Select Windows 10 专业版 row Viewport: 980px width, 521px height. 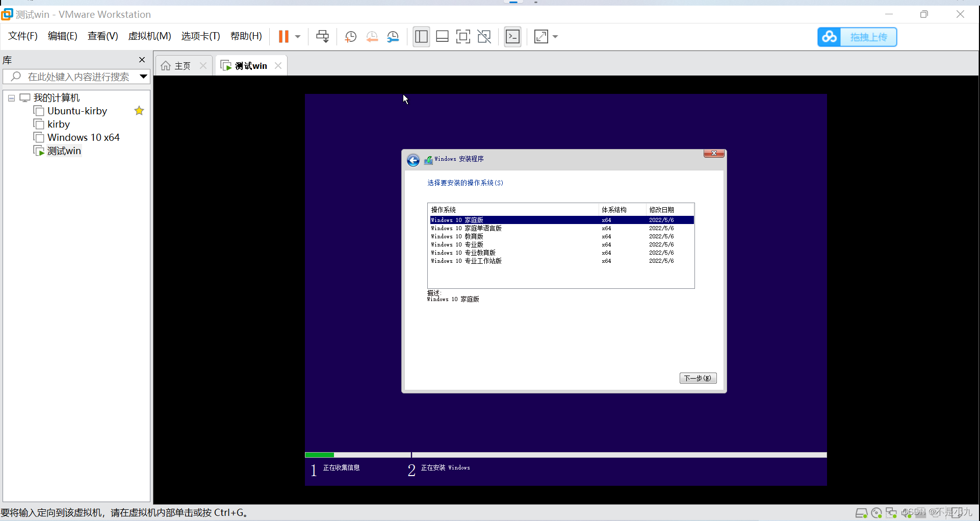pos(562,244)
